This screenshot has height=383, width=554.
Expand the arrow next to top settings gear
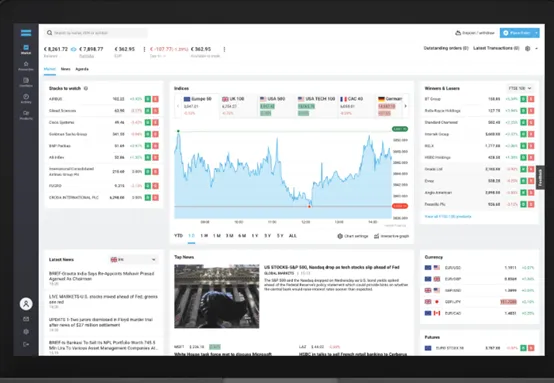pyautogui.click(x=536, y=49)
